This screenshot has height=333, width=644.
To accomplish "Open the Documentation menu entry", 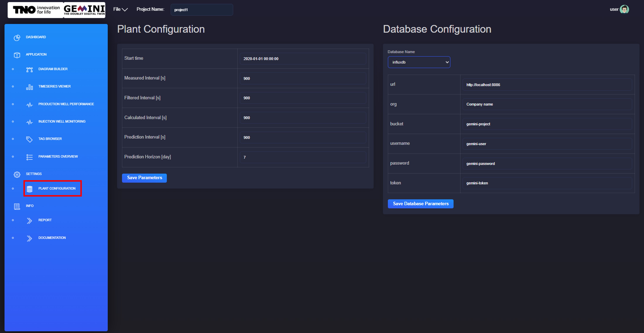I will point(52,238).
